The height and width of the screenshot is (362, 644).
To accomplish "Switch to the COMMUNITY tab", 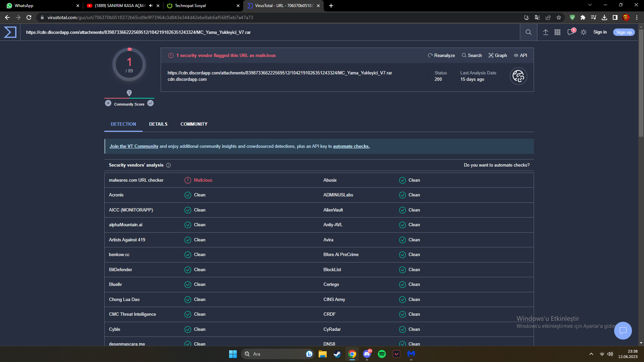I will click(x=194, y=124).
